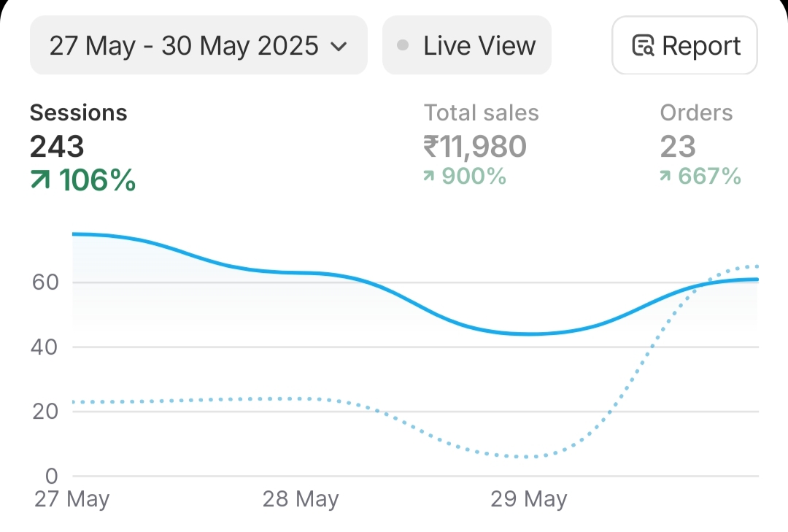Click the date range chevron arrow

click(339, 47)
